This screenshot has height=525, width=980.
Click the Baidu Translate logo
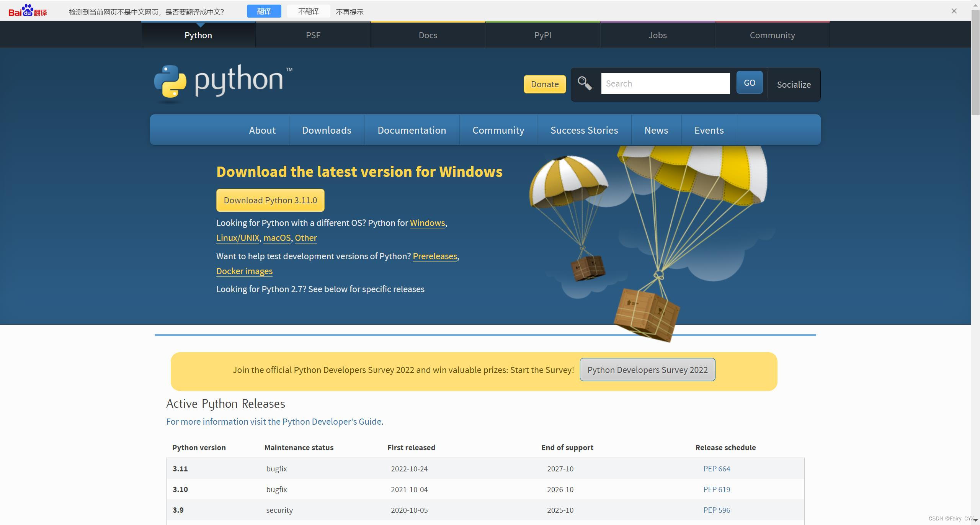point(28,11)
